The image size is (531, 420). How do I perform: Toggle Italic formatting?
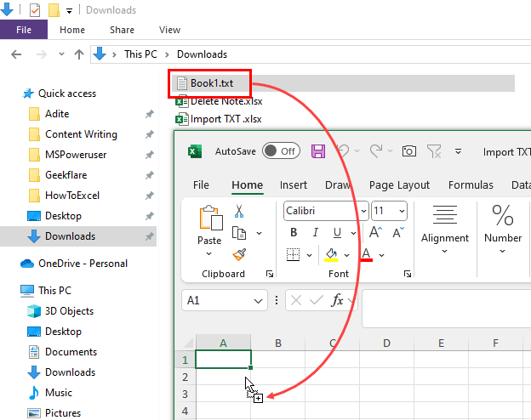point(315,232)
